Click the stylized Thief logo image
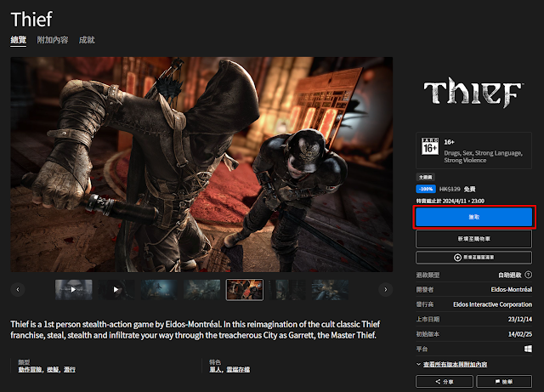544x392 pixels. 474,92
